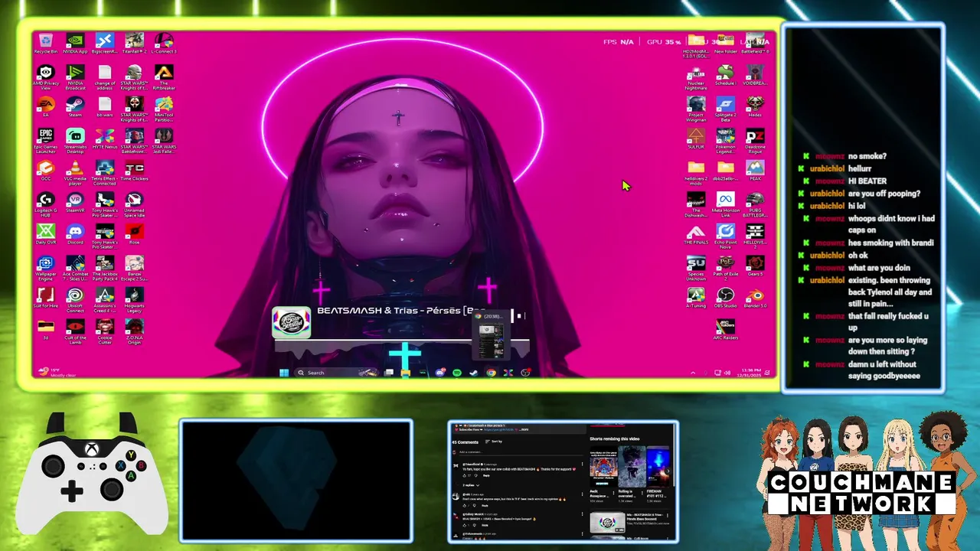Viewport: 980px width, 551px height.
Task: Select the Wallpaper Engine icon
Action: point(45,268)
